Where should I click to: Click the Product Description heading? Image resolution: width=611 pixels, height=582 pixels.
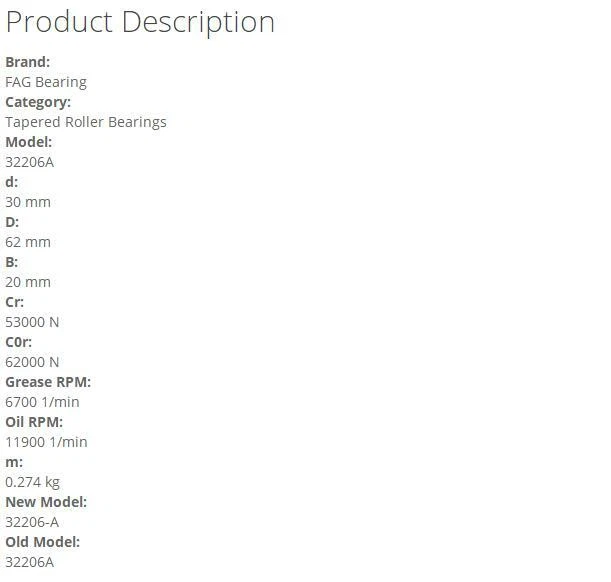coord(140,22)
